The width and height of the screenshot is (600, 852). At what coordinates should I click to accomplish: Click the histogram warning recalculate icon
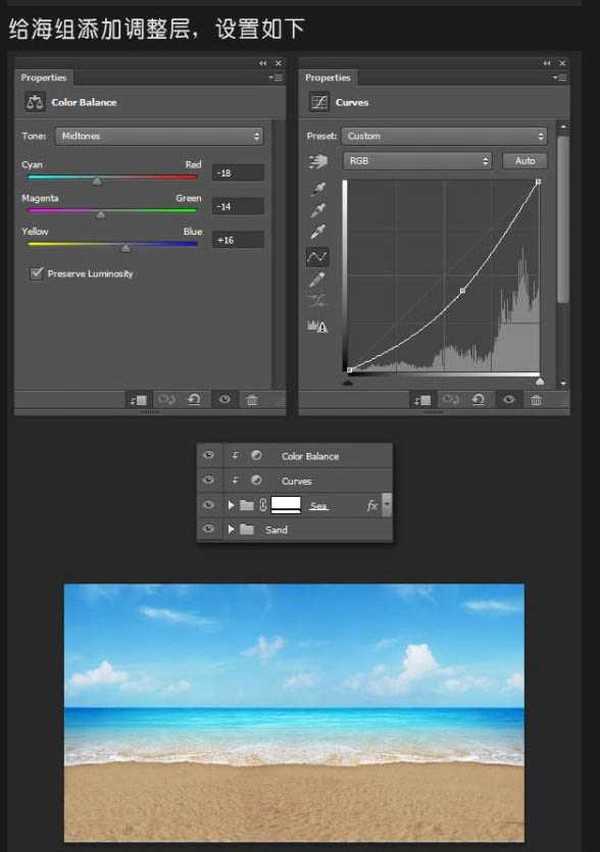click(x=317, y=326)
